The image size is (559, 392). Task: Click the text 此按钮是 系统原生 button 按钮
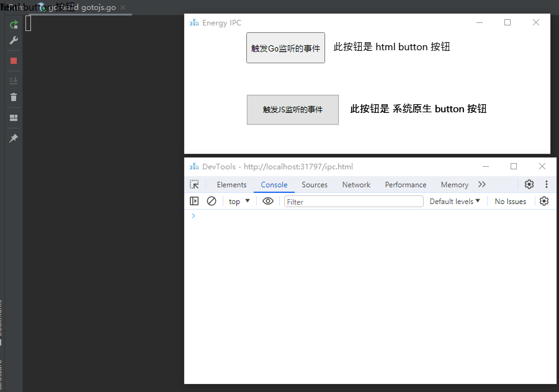coord(418,109)
